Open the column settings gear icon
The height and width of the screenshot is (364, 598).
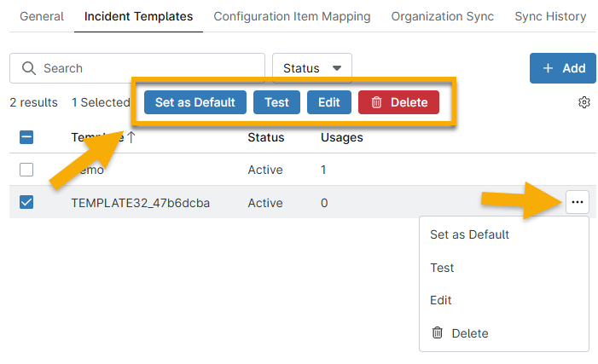tap(583, 102)
